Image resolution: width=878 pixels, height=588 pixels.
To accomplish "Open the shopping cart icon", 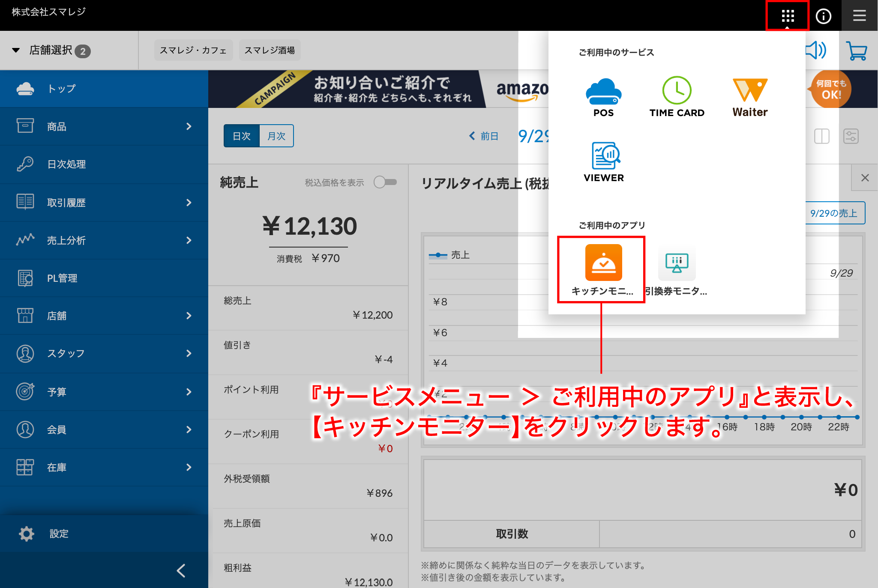I will (856, 51).
